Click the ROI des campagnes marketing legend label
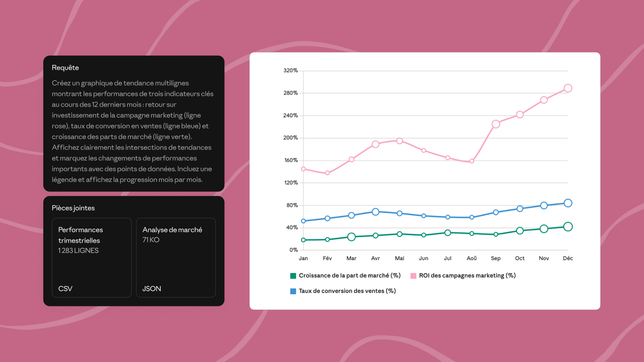The width and height of the screenshot is (644, 362). 467,276
